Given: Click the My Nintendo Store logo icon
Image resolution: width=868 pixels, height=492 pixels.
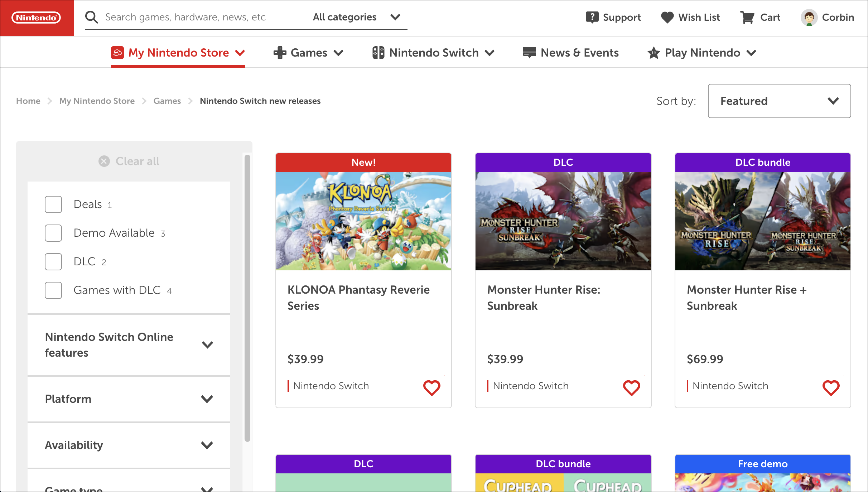Looking at the screenshot, I should (x=117, y=53).
